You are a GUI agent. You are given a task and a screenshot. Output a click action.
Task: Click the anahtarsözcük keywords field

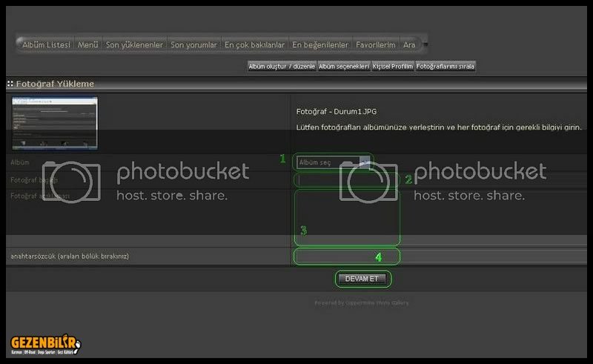[x=347, y=257]
